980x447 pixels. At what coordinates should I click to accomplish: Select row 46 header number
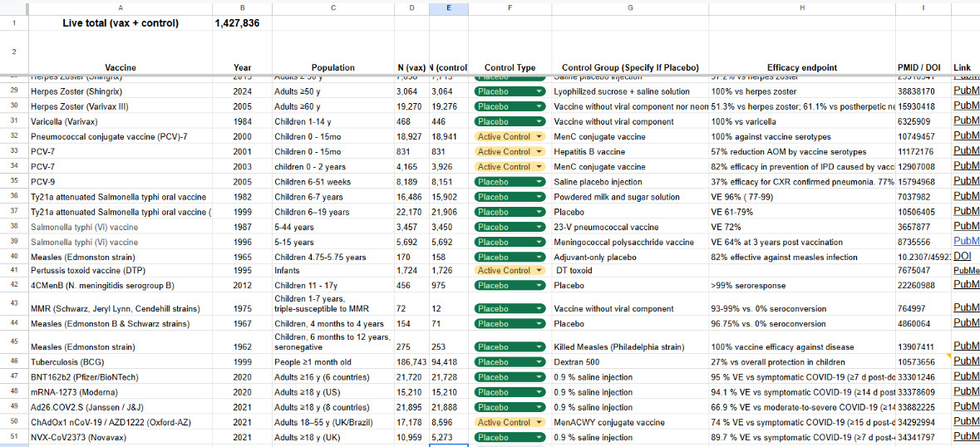[14, 361]
